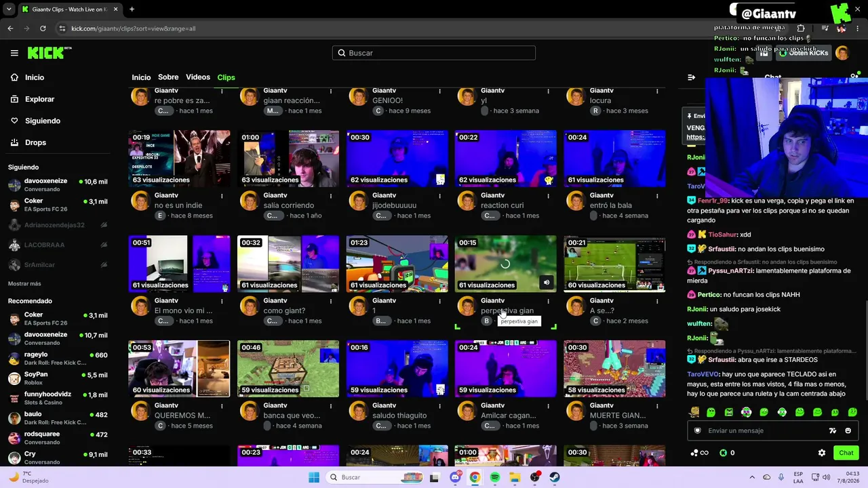This screenshot has height=488, width=868.
Task: Open options menu for 'El mono vio mi...' clip
Action: point(222,301)
